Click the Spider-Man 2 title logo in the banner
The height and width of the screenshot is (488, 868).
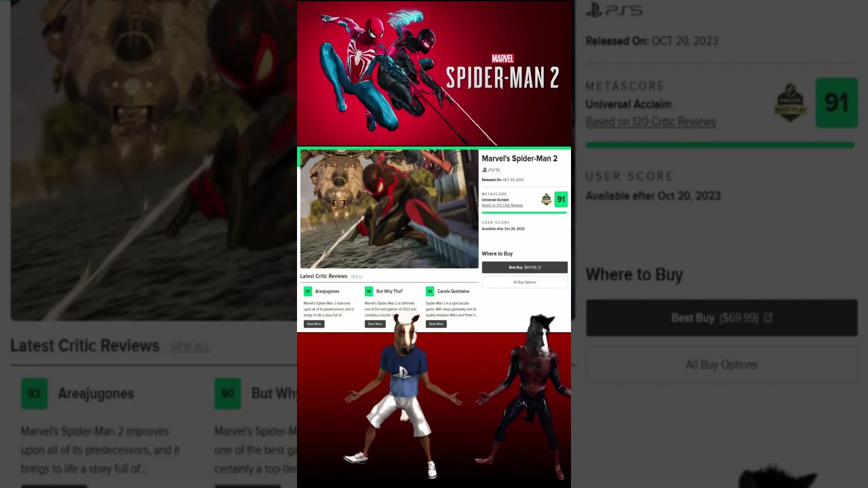[502, 78]
